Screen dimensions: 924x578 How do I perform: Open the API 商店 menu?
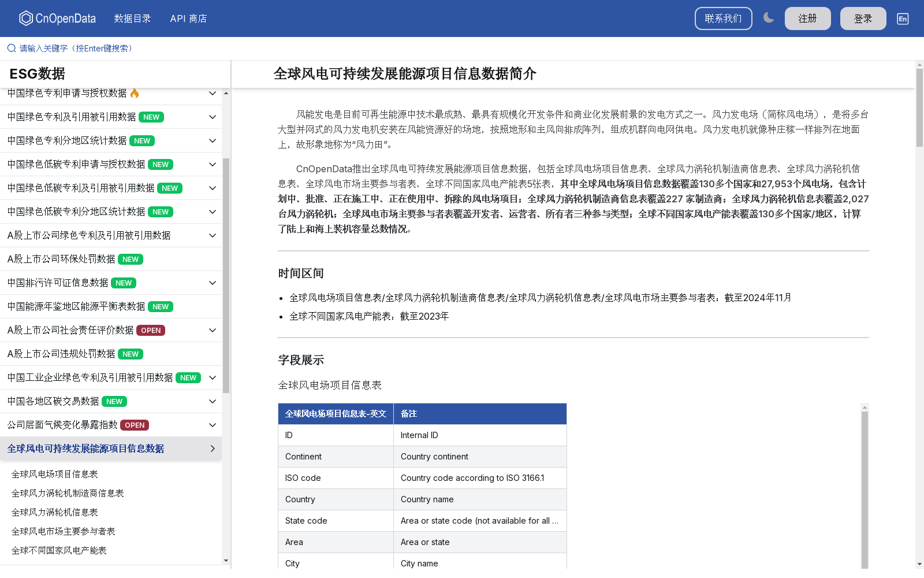point(188,18)
